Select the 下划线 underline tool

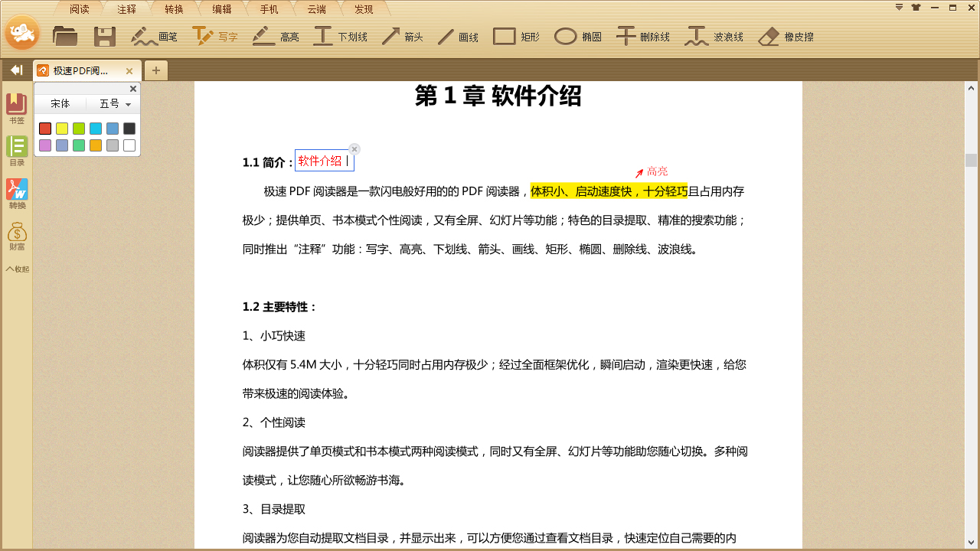coord(339,35)
